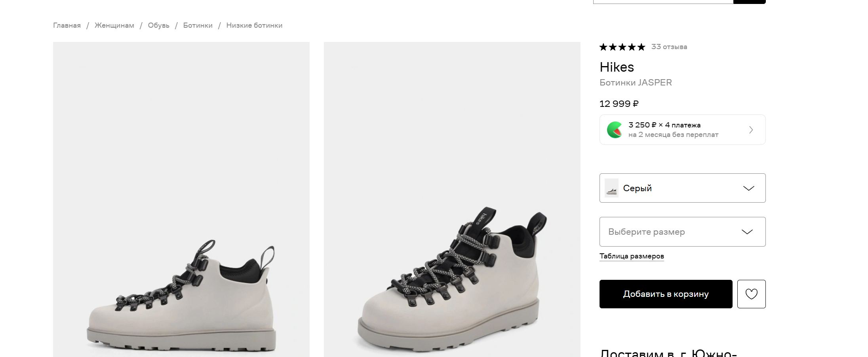Open the Низкие ботинки breadcrumb

point(254,25)
